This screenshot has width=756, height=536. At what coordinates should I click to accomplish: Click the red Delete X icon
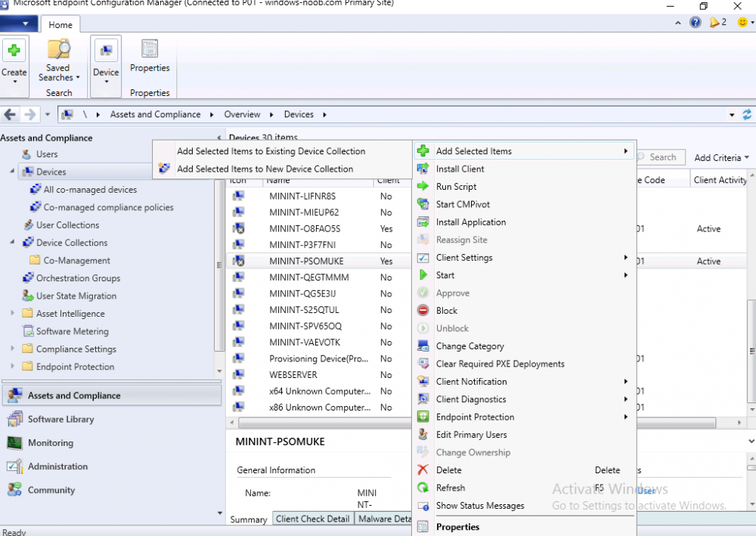tap(423, 470)
